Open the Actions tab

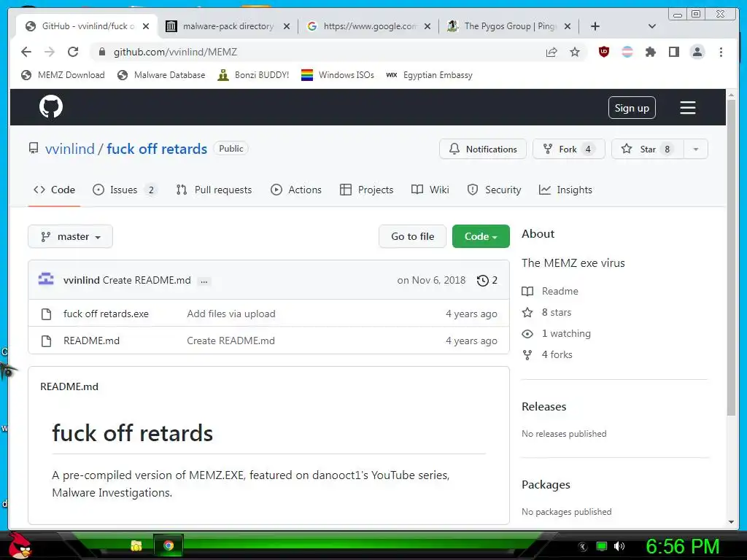(x=296, y=190)
